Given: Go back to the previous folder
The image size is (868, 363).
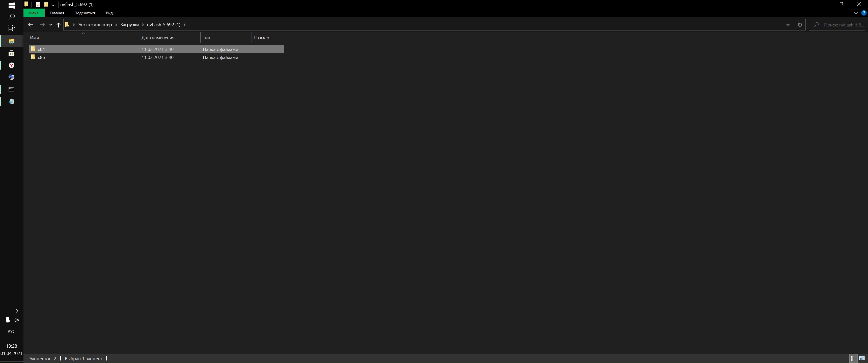Looking at the screenshot, I should coord(31,25).
